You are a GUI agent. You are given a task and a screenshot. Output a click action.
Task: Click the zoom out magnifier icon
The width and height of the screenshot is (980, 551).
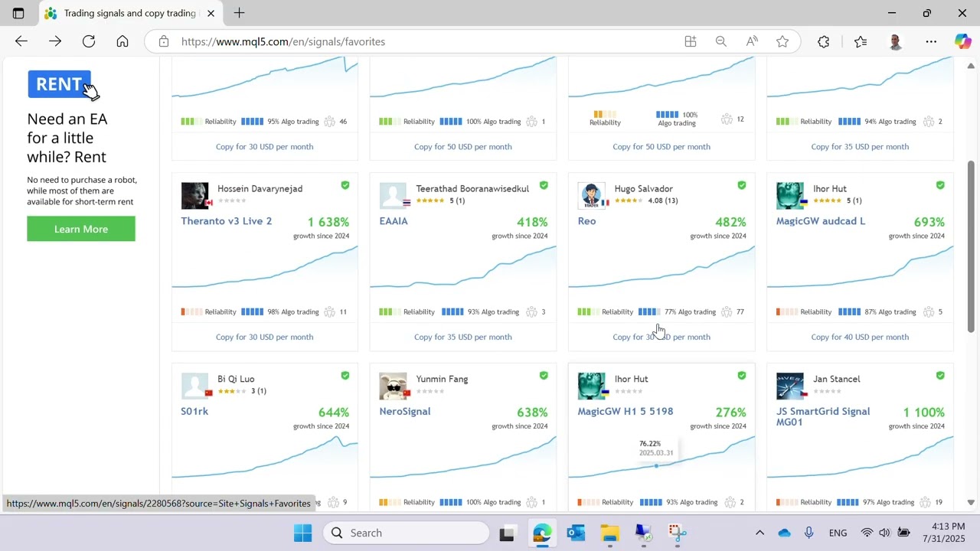721,41
